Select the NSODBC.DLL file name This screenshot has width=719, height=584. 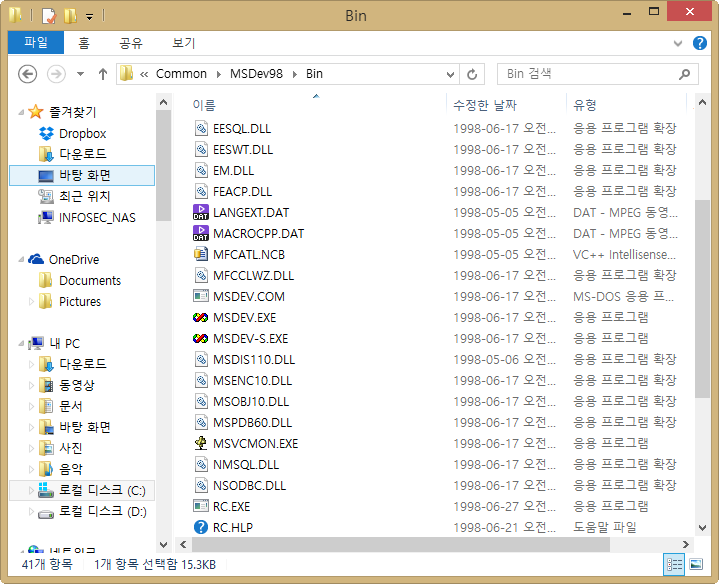pos(249,485)
